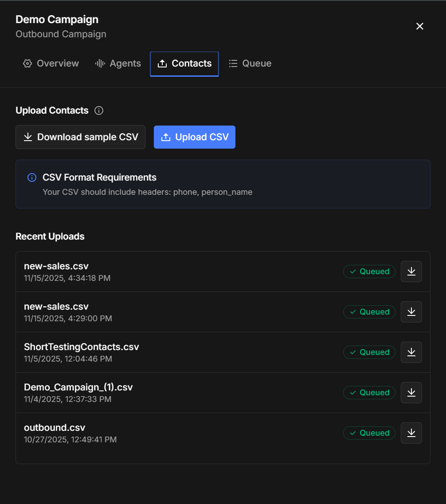The width and height of the screenshot is (446, 504).
Task: Go to the Queue tab
Action: pyautogui.click(x=250, y=63)
